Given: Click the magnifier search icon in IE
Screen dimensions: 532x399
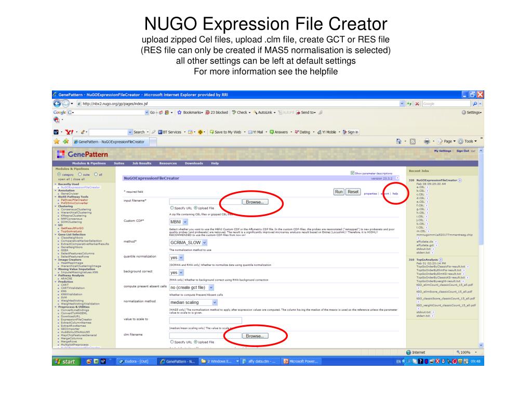Looking at the screenshot, I should [475, 104].
